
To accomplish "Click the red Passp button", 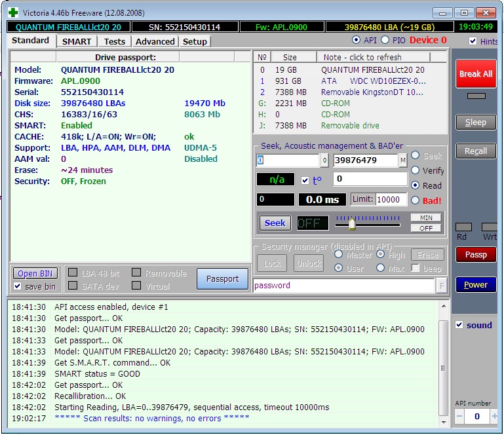I will click(476, 254).
